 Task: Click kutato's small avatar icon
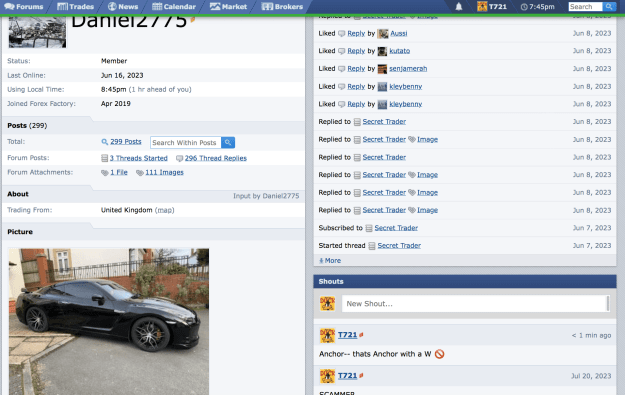(382, 51)
